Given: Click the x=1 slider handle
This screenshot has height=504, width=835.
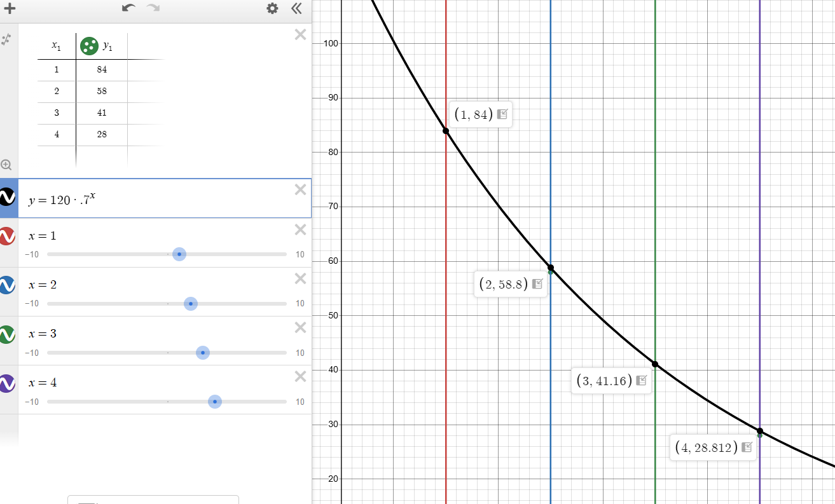Looking at the screenshot, I should (179, 254).
